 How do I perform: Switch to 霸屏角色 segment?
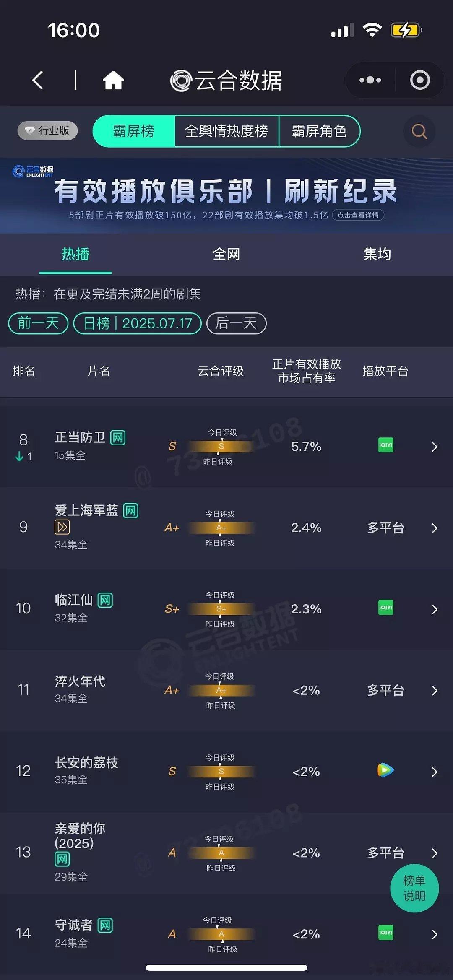pyautogui.click(x=319, y=131)
